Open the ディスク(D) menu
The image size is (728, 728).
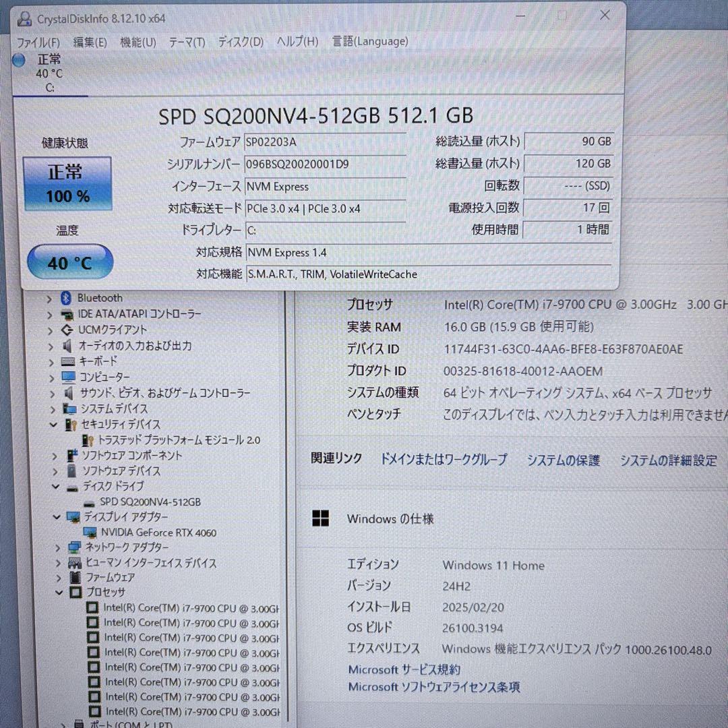[241, 42]
